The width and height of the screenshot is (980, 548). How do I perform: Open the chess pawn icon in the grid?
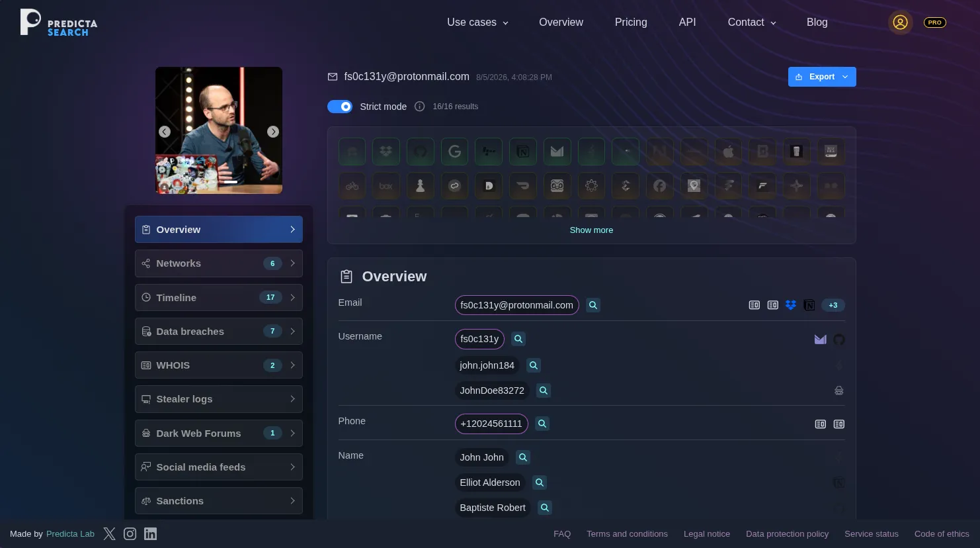[x=421, y=186]
